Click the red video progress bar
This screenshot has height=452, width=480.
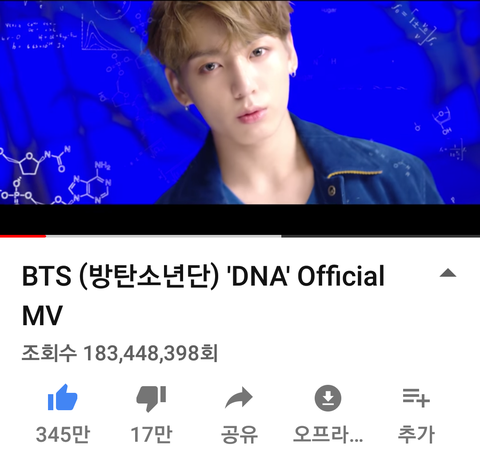23,236
